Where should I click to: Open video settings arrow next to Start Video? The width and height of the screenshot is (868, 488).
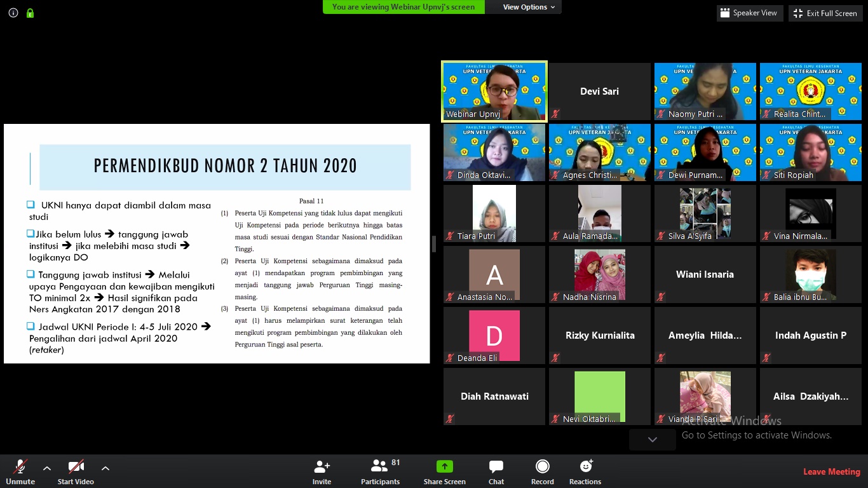105,468
